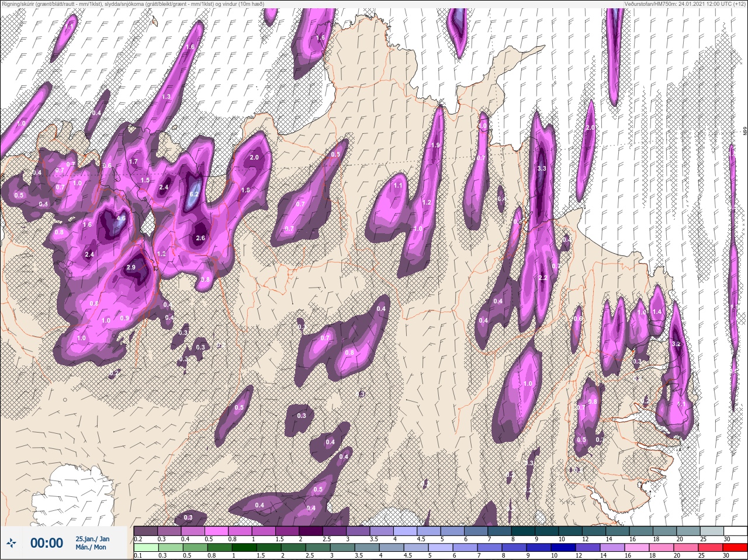Click the 00:00 forecast time display
The width and height of the screenshot is (748, 560).
coord(47,543)
